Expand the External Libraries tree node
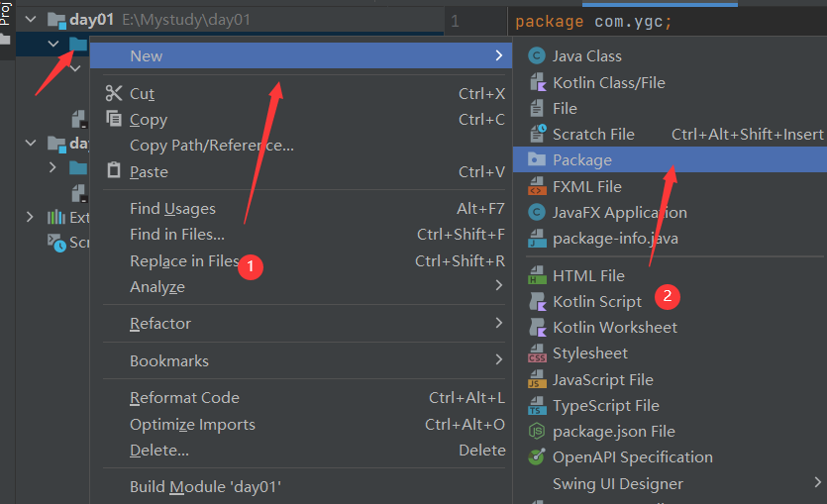Viewport: 827px width, 504px height. (30, 217)
